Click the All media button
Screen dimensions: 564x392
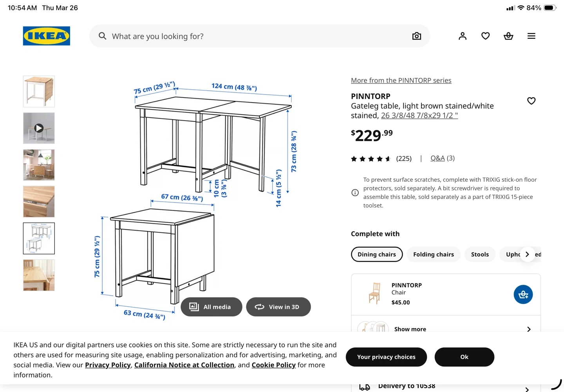coord(211,307)
